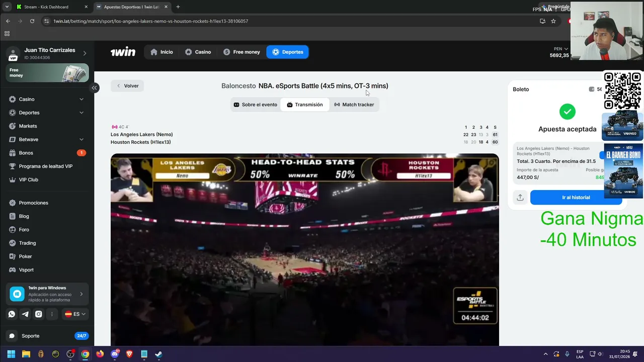The image size is (644, 362).
Task: Open the Telegram channel icon
Action: 25,314
